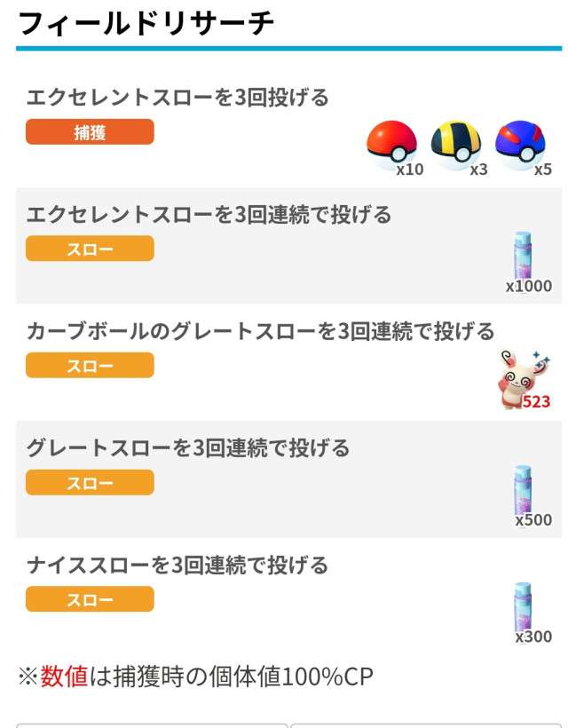Click スロー badge under カーブボールのグレートスロー task

[90, 366]
